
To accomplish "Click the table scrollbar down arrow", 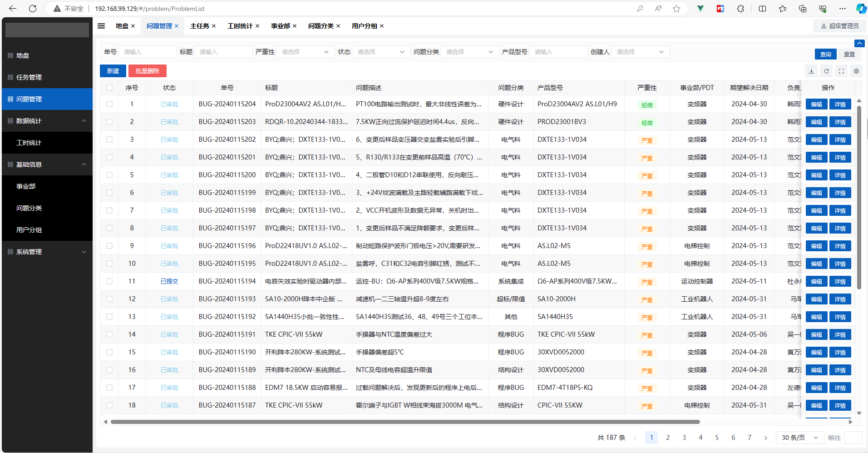I will click(x=859, y=413).
